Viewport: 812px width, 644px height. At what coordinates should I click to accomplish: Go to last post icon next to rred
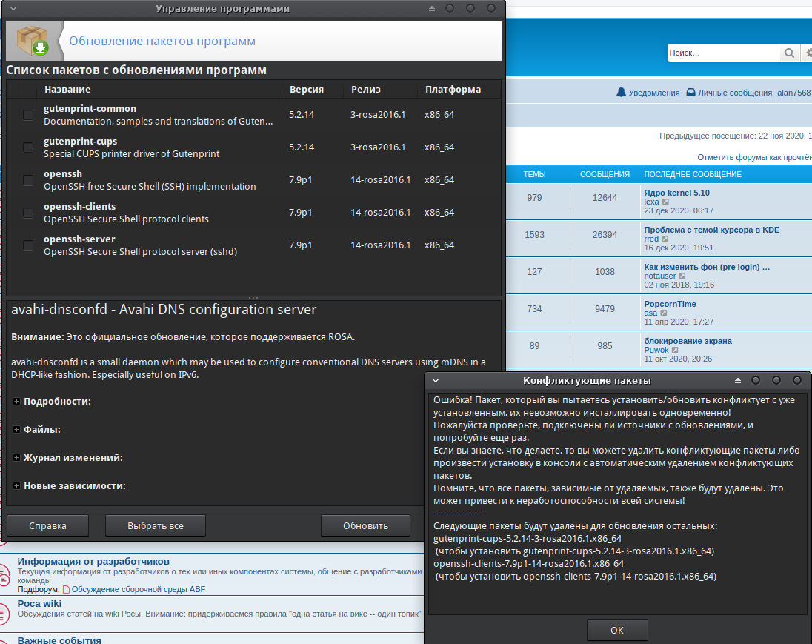point(665,239)
